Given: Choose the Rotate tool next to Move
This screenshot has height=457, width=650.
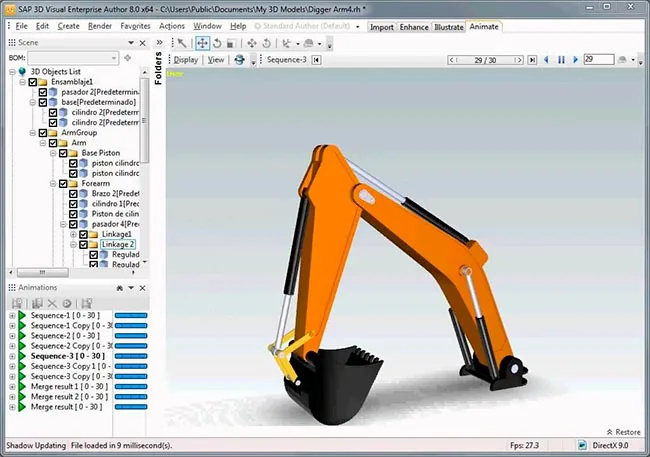Looking at the screenshot, I should [217, 43].
